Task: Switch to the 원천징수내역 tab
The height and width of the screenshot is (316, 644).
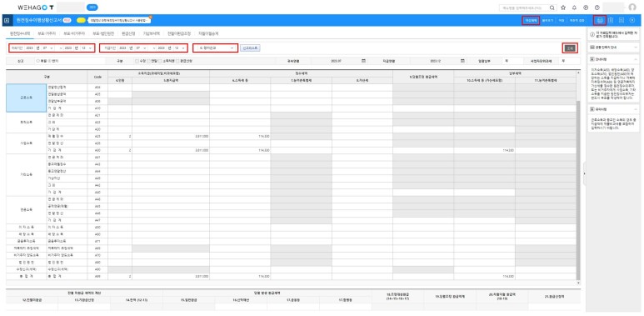Action: (x=19, y=33)
